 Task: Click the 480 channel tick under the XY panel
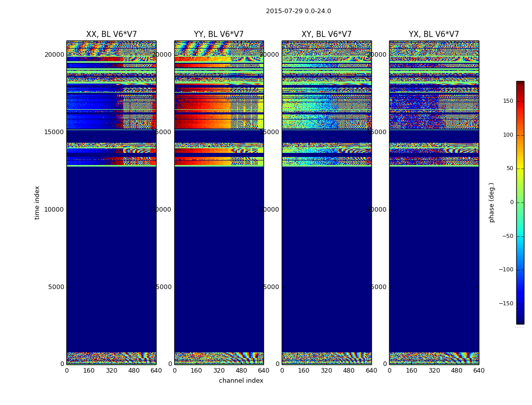pos(349,371)
